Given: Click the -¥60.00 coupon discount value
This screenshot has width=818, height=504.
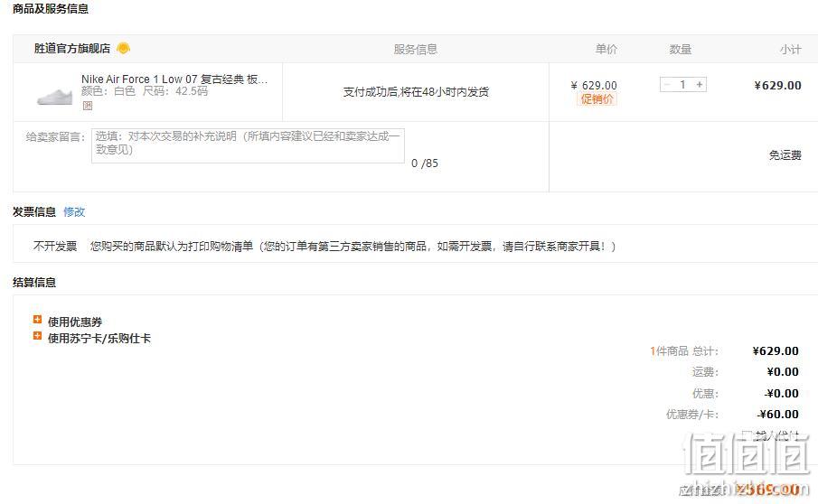Looking at the screenshot, I should point(778,415).
